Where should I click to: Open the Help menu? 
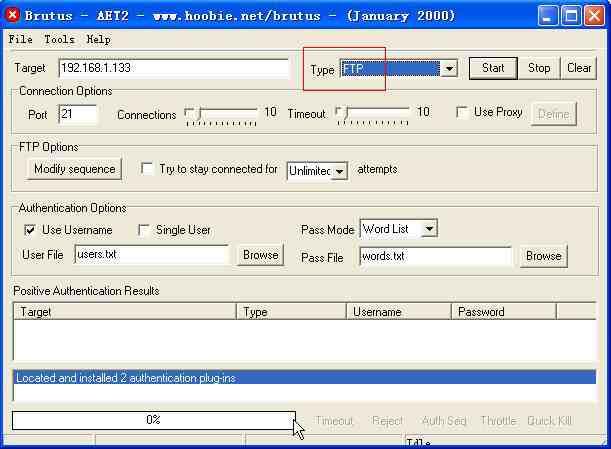tap(98, 39)
